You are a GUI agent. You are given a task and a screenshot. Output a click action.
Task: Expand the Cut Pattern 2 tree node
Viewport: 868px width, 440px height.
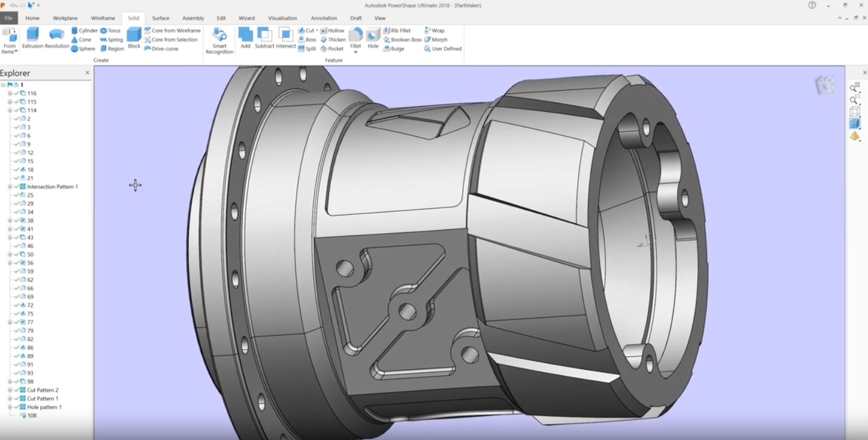pos(10,390)
